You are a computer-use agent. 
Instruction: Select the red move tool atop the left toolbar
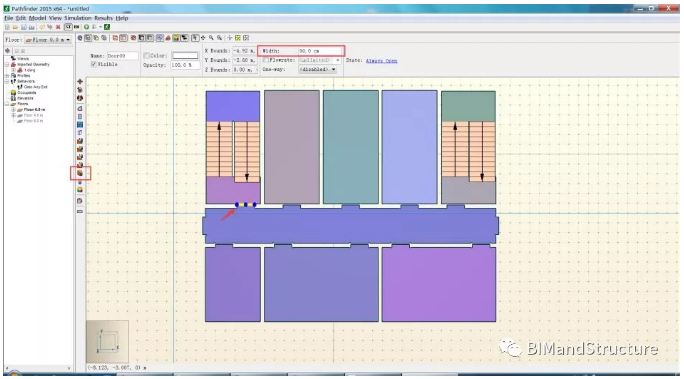pos(80,82)
